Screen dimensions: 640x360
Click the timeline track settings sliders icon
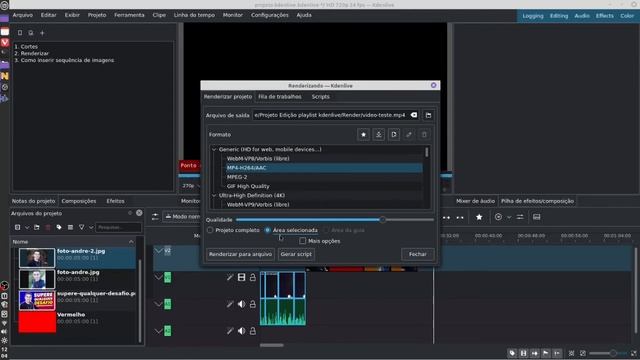155,217
